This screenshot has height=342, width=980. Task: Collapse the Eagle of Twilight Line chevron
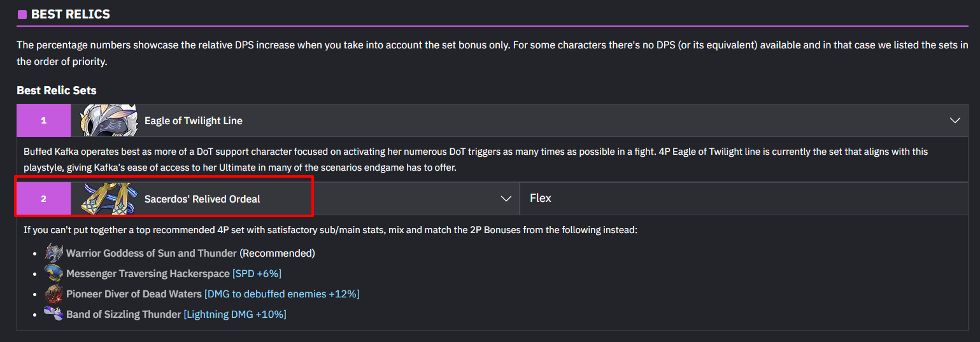pyautogui.click(x=955, y=120)
